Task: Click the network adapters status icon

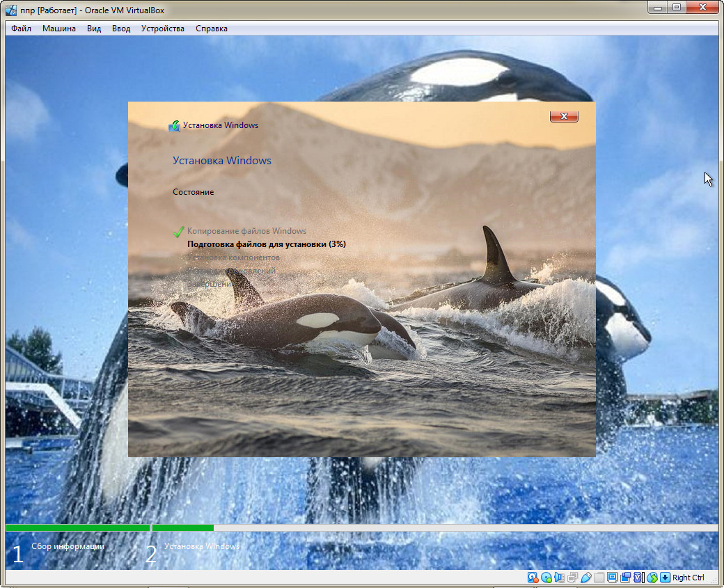Action: [572, 578]
